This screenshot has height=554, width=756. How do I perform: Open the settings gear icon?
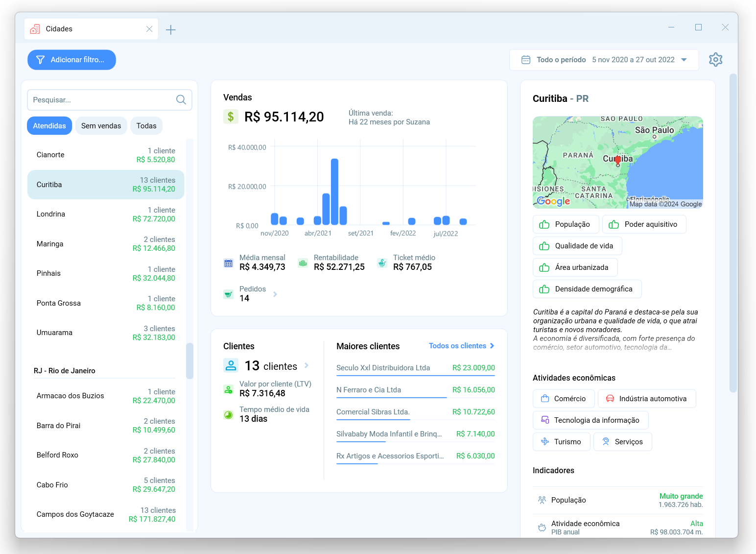tap(715, 60)
